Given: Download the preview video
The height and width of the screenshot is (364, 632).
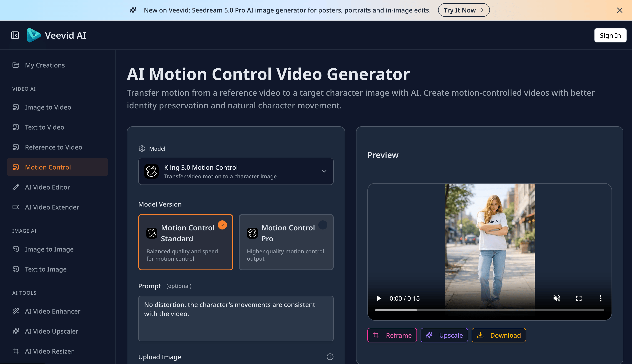Looking at the screenshot, I should click(499, 335).
